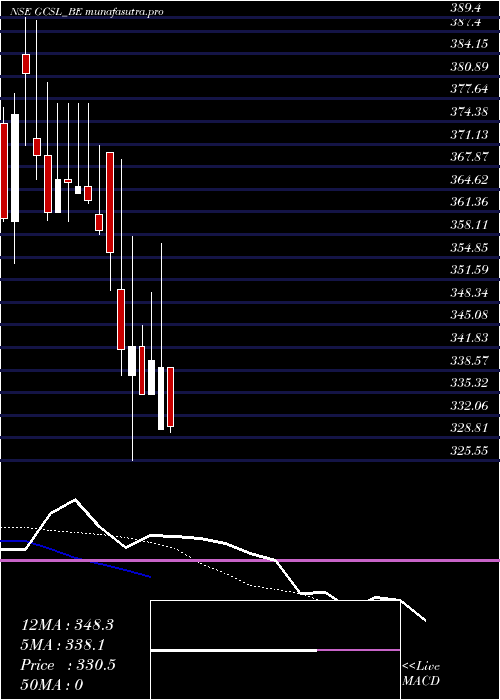Click the 367.87 price axis label
500x700 pixels.
point(468,157)
